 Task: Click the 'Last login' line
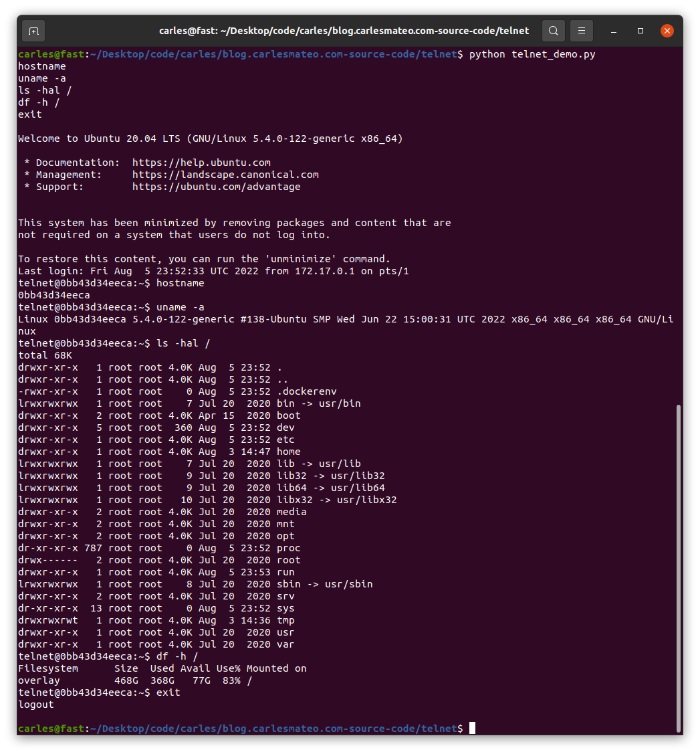(213, 271)
